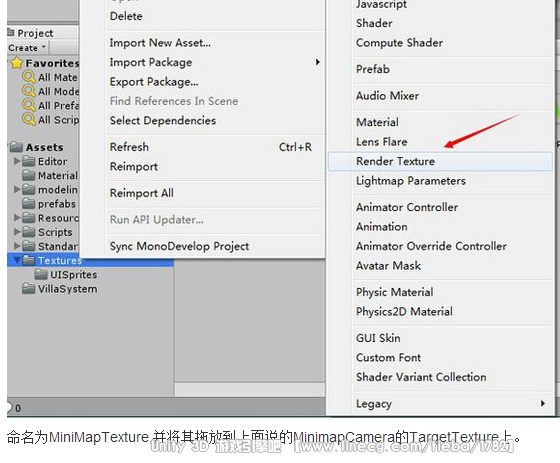The height and width of the screenshot is (463, 560).
Task: Click the Editor folder icon
Action: coord(29,161)
